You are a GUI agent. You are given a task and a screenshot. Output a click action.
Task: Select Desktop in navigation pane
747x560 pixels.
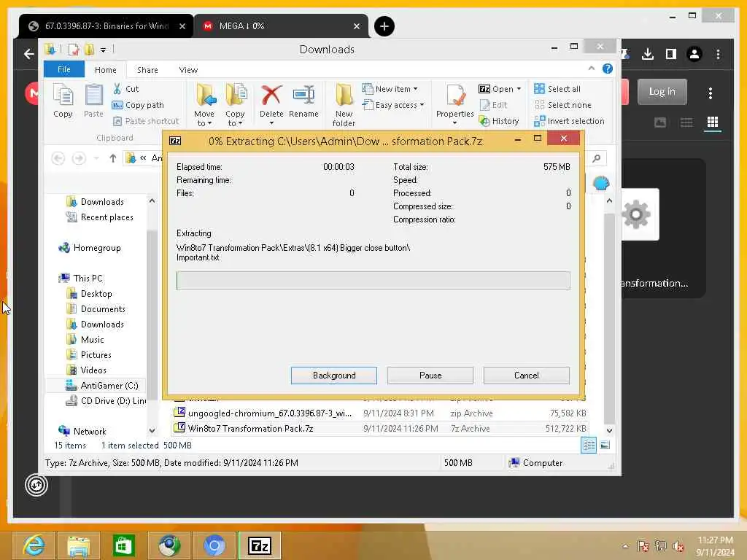90,294
